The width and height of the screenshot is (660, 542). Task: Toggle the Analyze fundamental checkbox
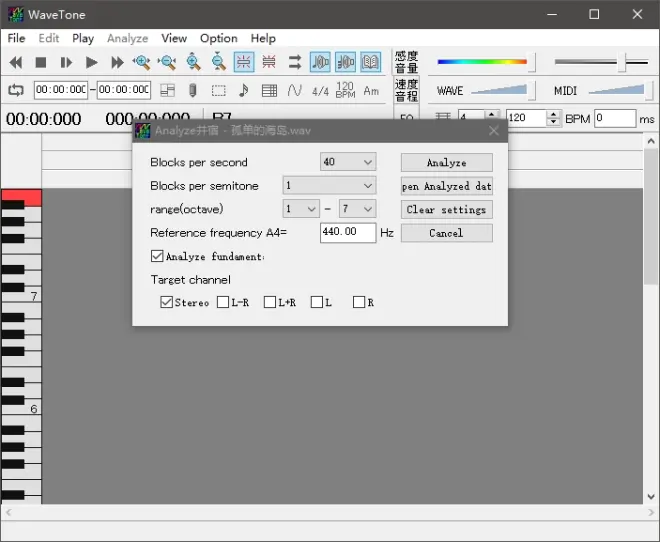tap(157, 256)
